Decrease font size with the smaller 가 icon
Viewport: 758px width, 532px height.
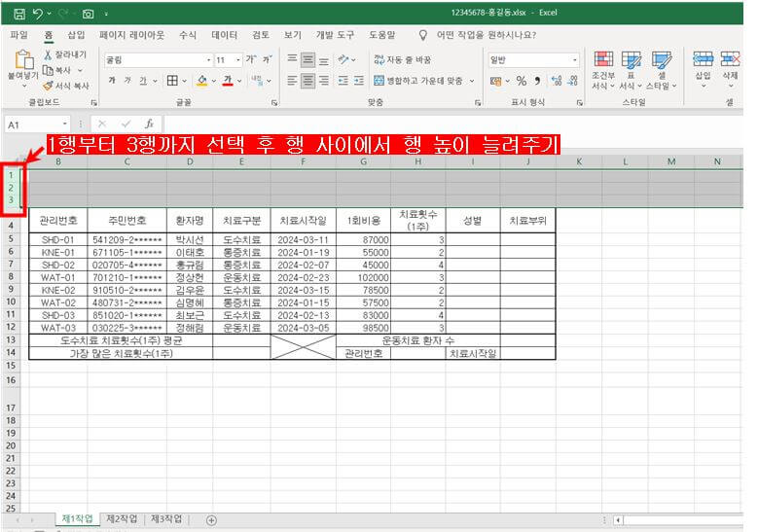[267, 59]
